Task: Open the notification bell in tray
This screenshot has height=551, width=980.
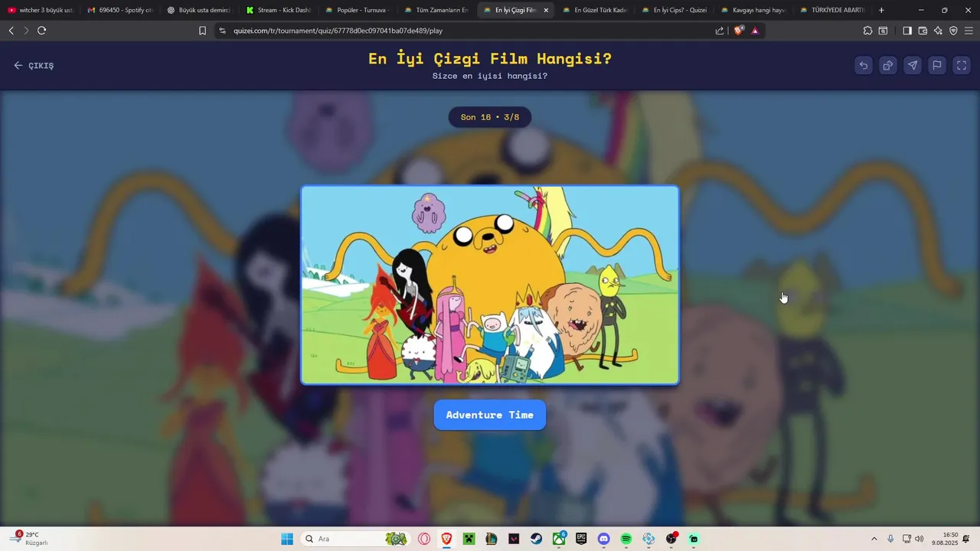Action: click(966, 539)
